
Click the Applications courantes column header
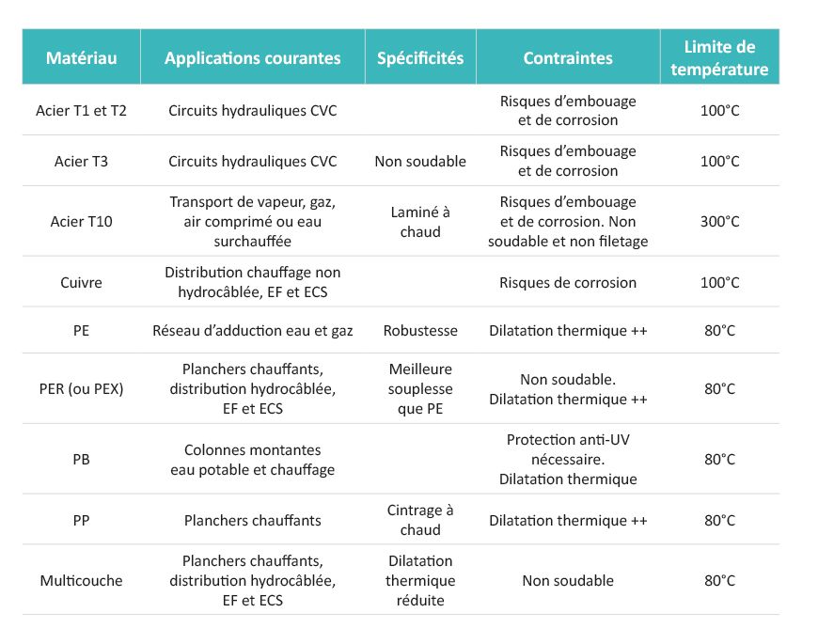252,58
